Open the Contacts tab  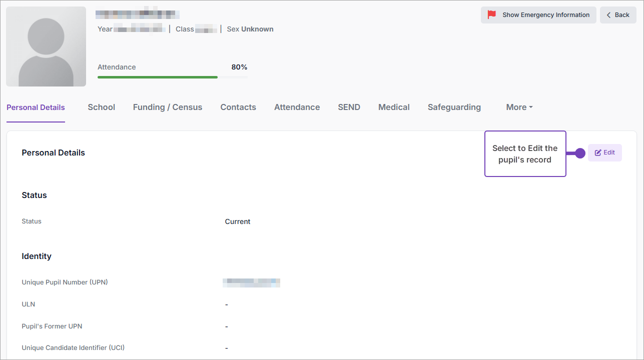coord(238,107)
